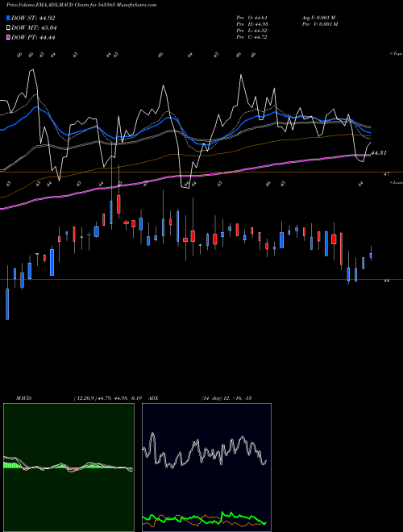
Task: Click the 'MACD:' panel heading
Action: [x=23, y=398]
